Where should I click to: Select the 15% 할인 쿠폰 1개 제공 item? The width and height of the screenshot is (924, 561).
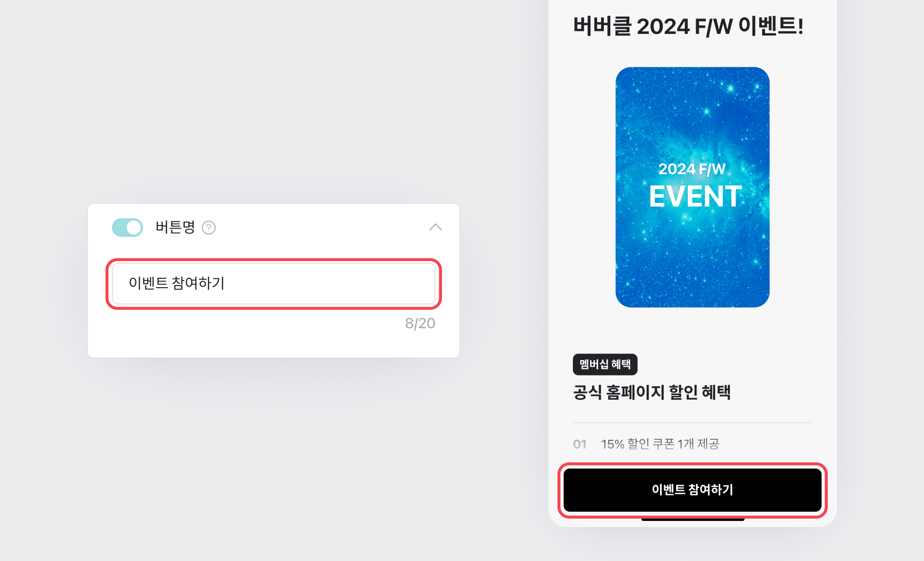click(x=660, y=444)
